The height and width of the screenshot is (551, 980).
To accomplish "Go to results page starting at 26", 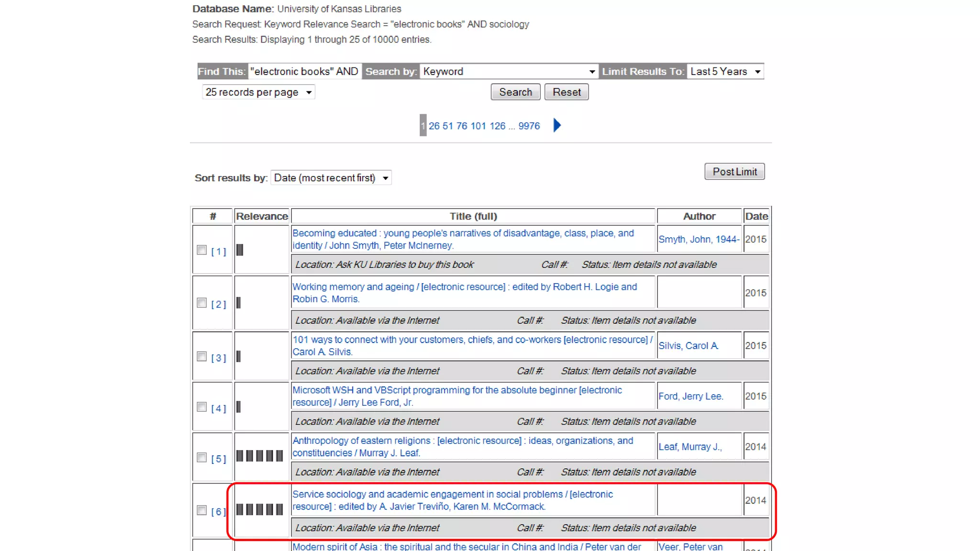I will pyautogui.click(x=434, y=126).
